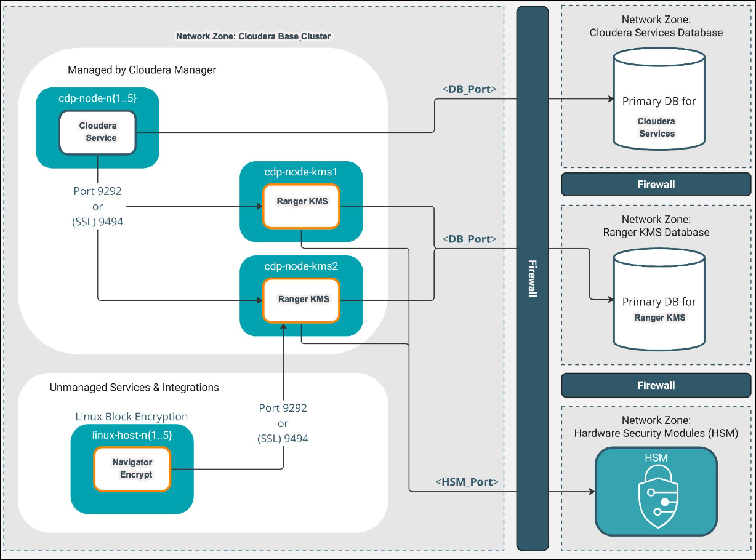Image resolution: width=756 pixels, height=560 pixels.
Task: Click 'Network Zone: Cloudera Base Cluster' title
Action: click(x=253, y=36)
